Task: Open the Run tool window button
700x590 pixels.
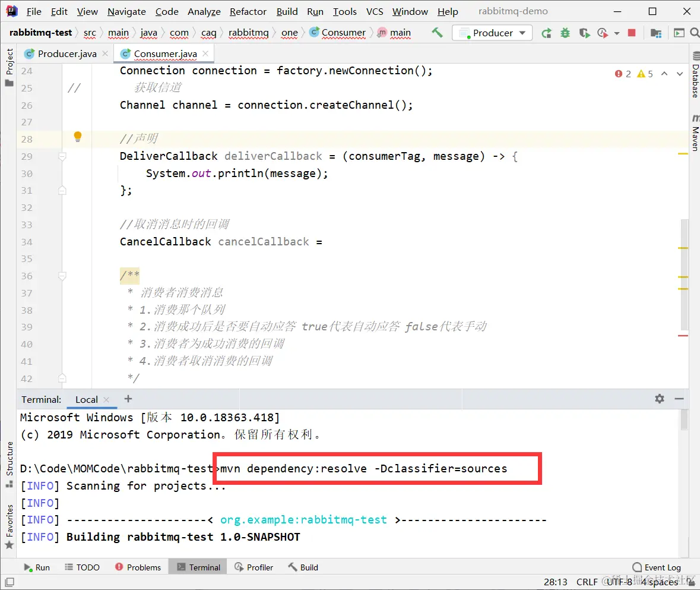Action: tap(37, 567)
